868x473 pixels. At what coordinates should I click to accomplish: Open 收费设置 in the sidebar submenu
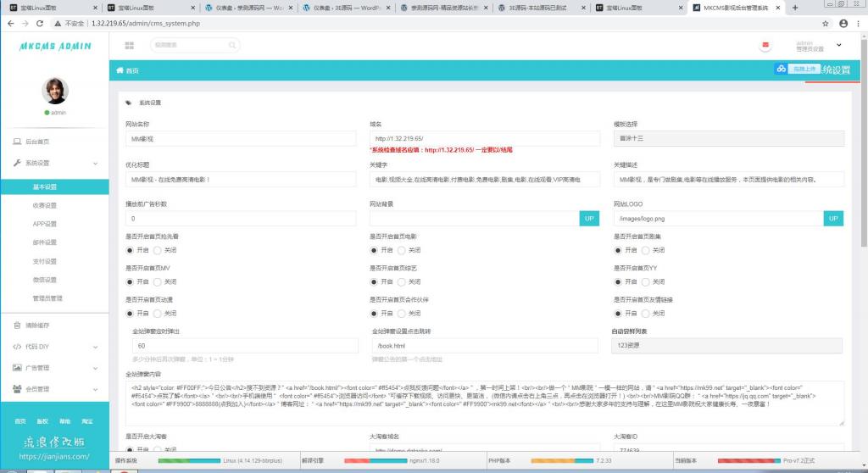pyautogui.click(x=44, y=205)
